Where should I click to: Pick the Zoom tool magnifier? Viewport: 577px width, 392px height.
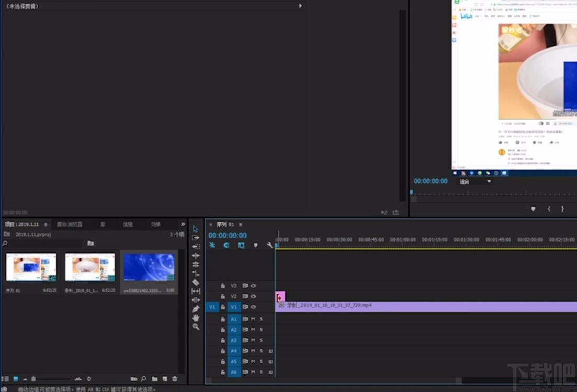click(196, 327)
